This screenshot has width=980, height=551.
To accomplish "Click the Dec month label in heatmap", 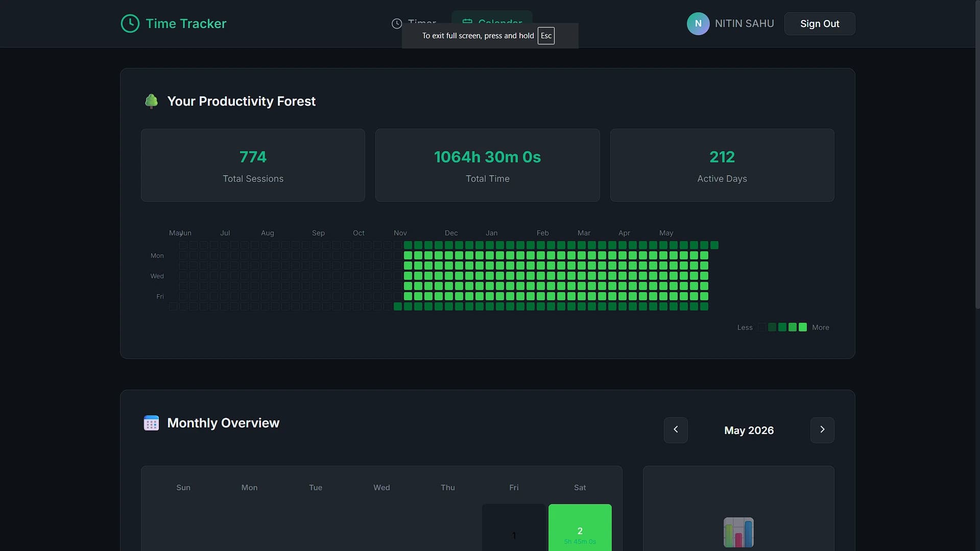I will (x=451, y=233).
